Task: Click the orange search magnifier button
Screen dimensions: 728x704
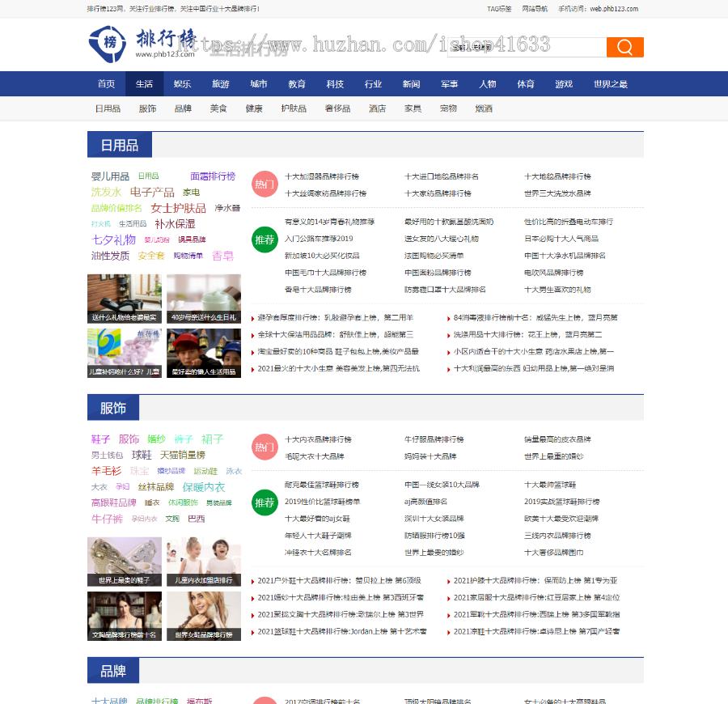Action: (624, 47)
